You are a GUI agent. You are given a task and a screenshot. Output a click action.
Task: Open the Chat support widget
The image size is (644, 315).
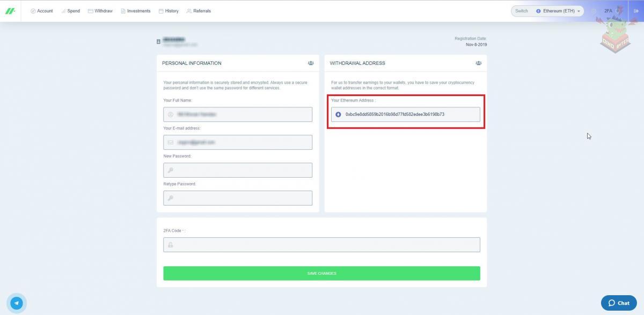click(x=618, y=303)
